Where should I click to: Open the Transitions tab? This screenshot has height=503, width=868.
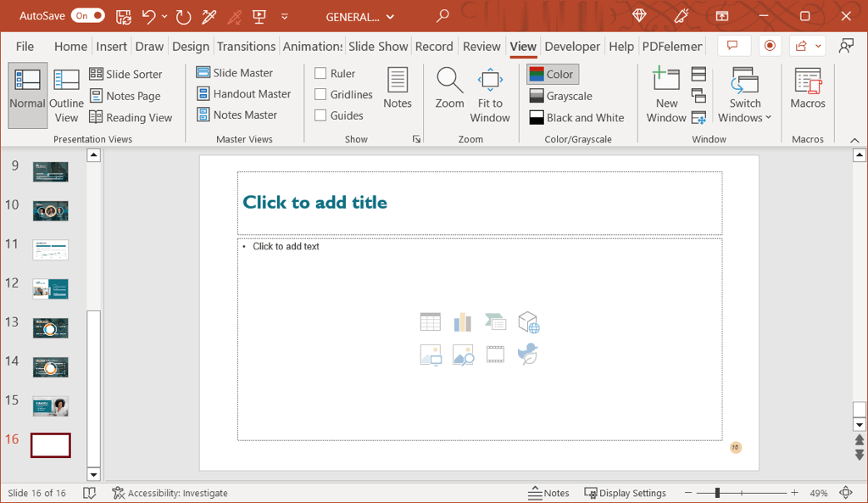246,47
